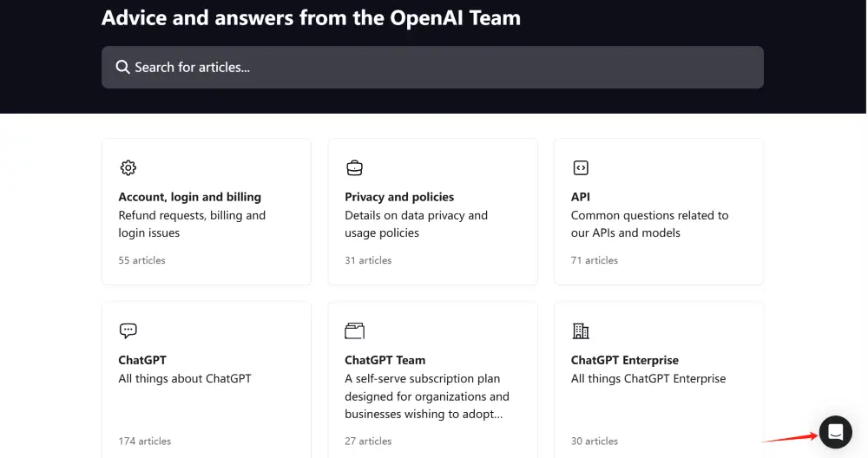Click the search magnifier icon
The height and width of the screenshot is (458, 868).
click(x=122, y=68)
